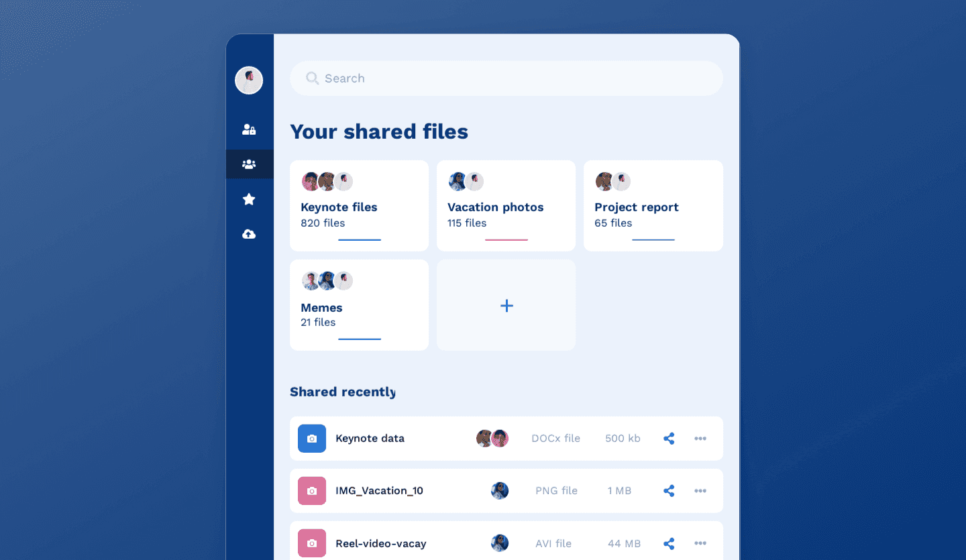
Task: Click the AVI file type label
Action: pos(553,544)
